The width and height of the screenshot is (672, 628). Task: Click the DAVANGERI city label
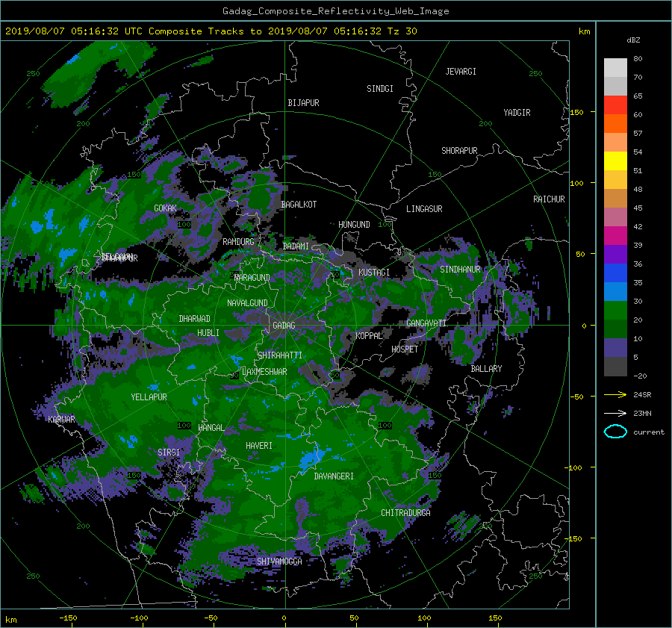(x=334, y=476)
